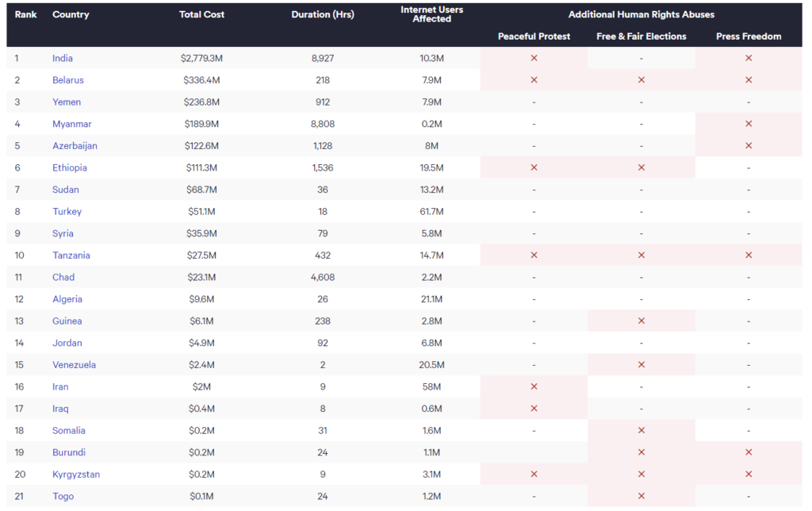Click the Internet Users Affected header
This screenshot has width=812, height=511.
[x=431, y=14]
